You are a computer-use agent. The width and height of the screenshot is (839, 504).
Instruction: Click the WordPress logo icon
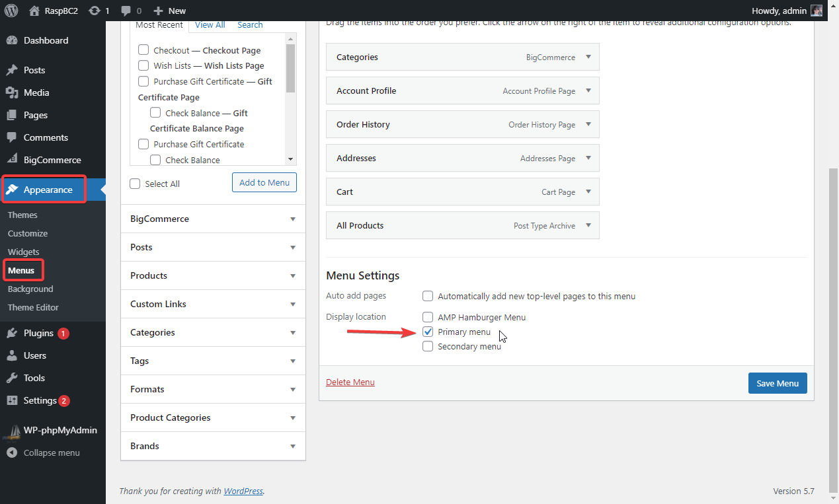point(11,11)
